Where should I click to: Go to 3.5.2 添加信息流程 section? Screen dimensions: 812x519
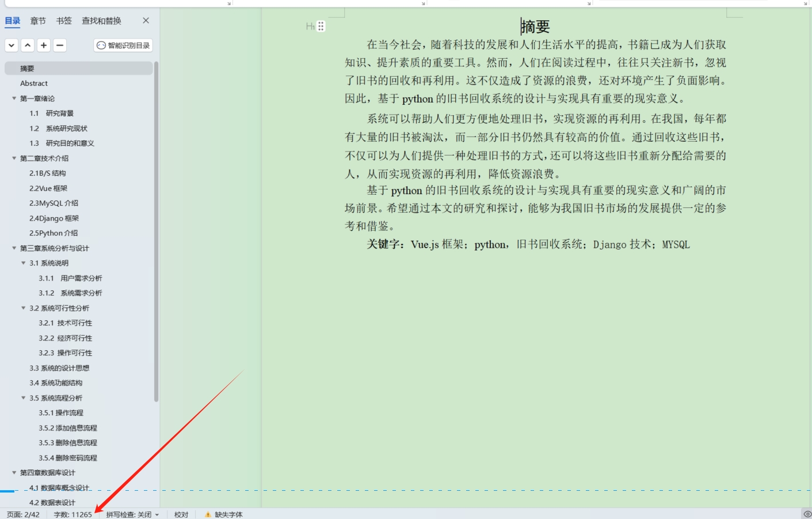coord(68,428)
